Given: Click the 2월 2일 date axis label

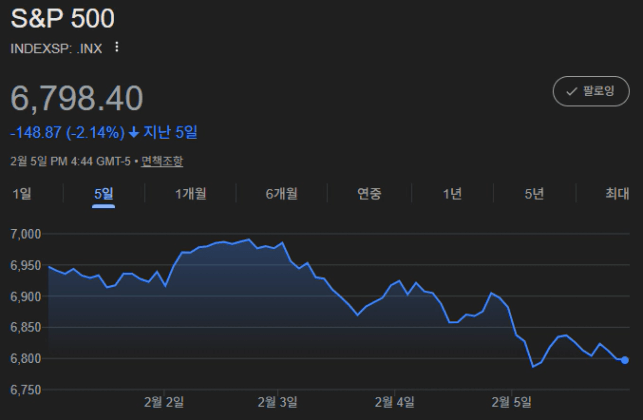Looking at the screenshot, I should point(164,402).
